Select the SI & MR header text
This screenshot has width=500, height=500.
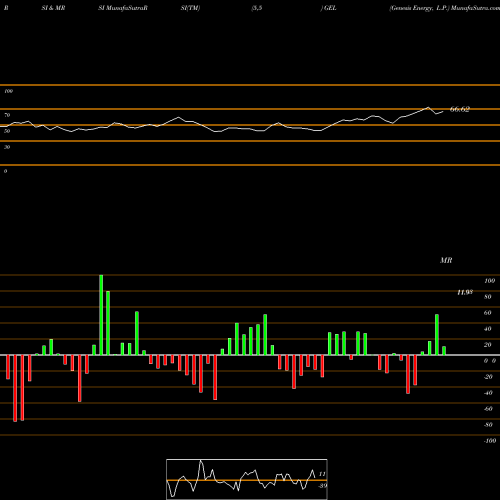[x=53, y=8]
